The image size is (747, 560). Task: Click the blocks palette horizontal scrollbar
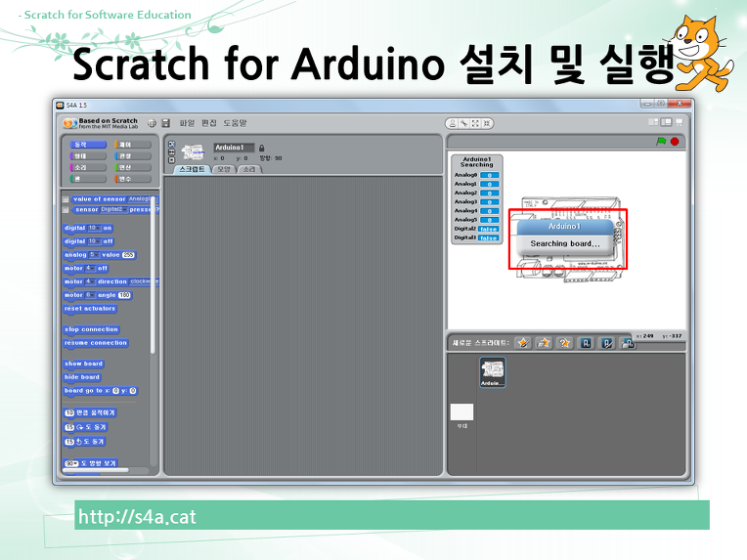coord(95,470)
